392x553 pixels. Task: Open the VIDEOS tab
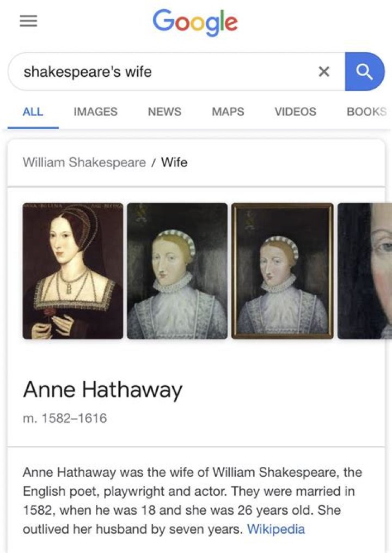point(296,112)
